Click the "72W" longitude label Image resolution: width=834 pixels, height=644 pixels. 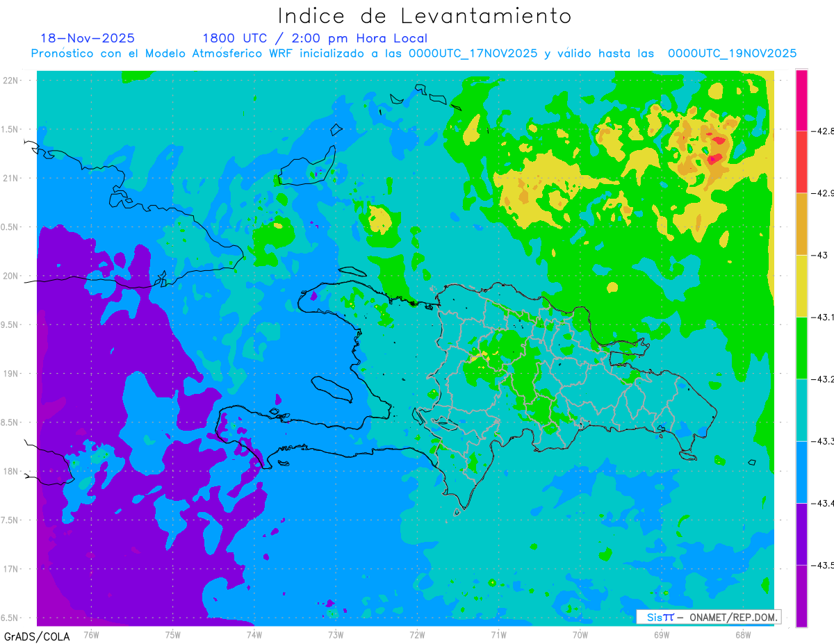point(417,634)
